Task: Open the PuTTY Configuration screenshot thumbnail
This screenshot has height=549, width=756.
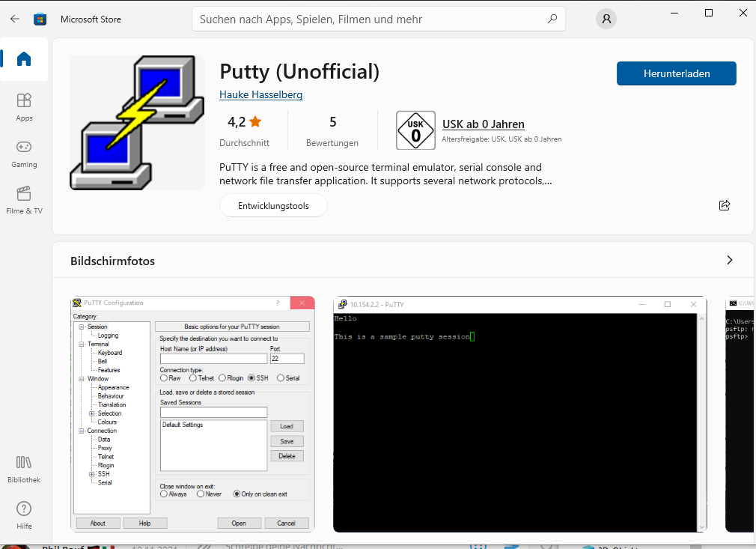Action: click(193, 414)
